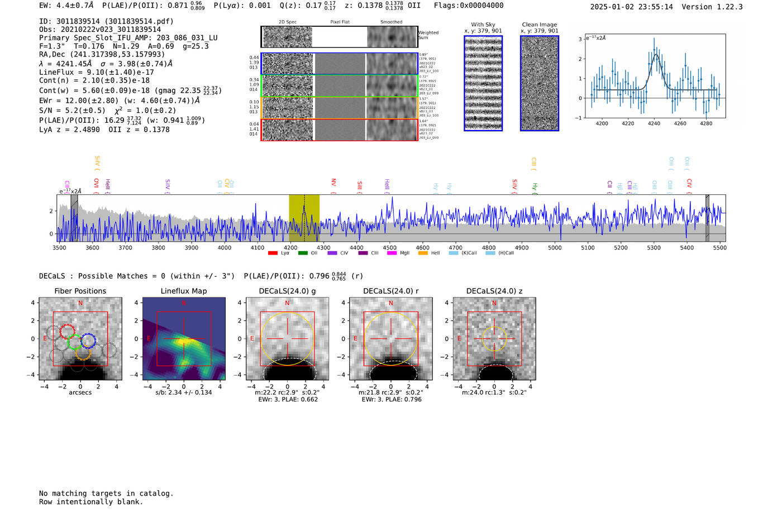Click the magenta MgII legend swatch
The image size is (782, 532).
click(392, 253)
